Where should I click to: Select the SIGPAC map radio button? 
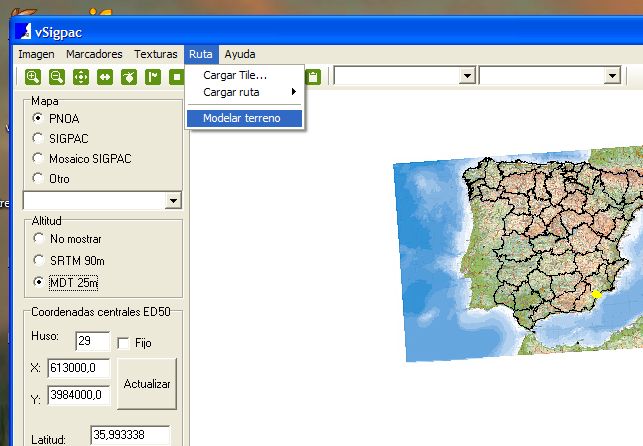pos(39,138)
